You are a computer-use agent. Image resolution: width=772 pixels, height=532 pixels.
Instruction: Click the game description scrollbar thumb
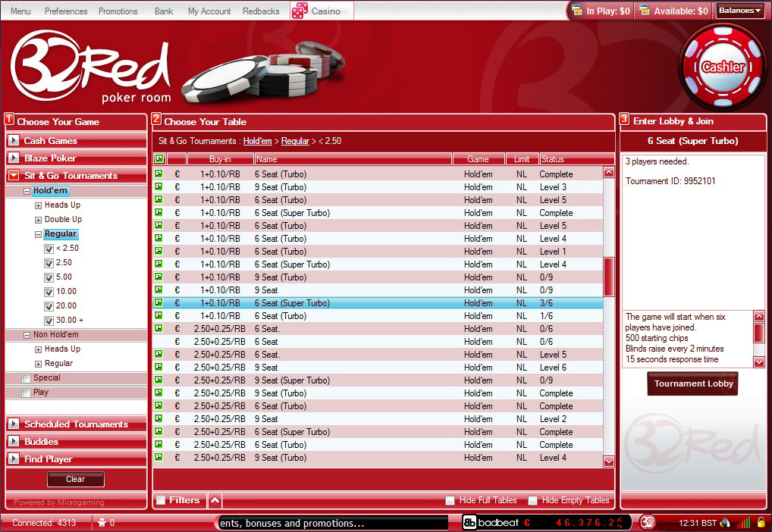pyautogui.click(x=759, y=333)
